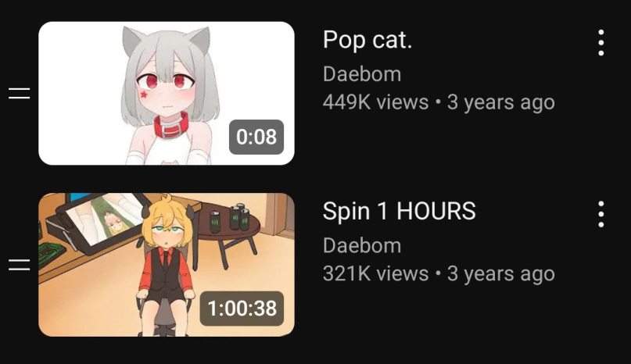Click the Spin 1 HOURS title
Image resolution: width=631 pixels, height=364 pixels.
(x=400, y=211)
